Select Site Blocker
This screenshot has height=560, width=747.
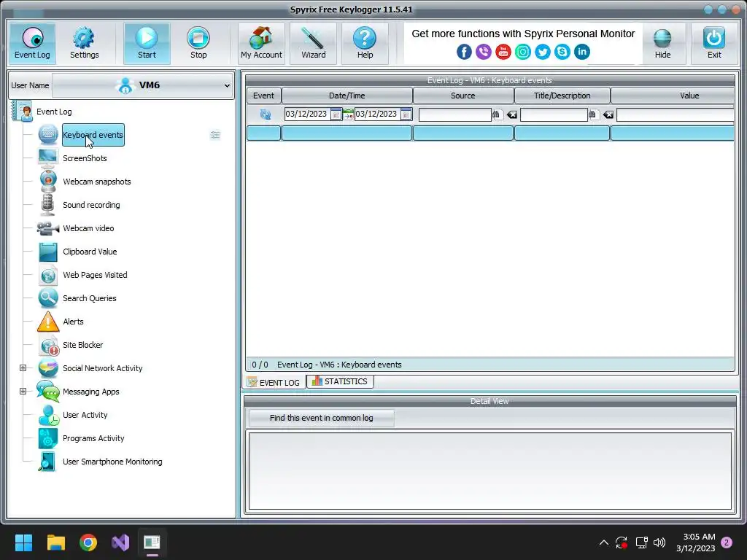pos(83,345)
